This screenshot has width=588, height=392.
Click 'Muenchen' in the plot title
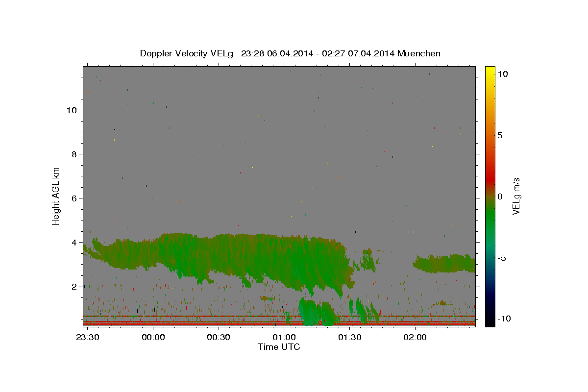(419, 53)
